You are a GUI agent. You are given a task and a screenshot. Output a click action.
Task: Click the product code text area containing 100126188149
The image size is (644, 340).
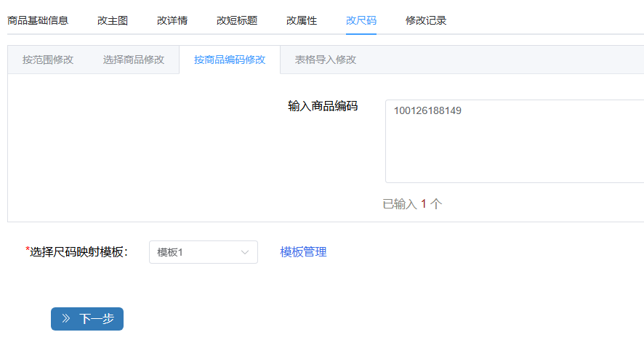(x=514, y=141)
